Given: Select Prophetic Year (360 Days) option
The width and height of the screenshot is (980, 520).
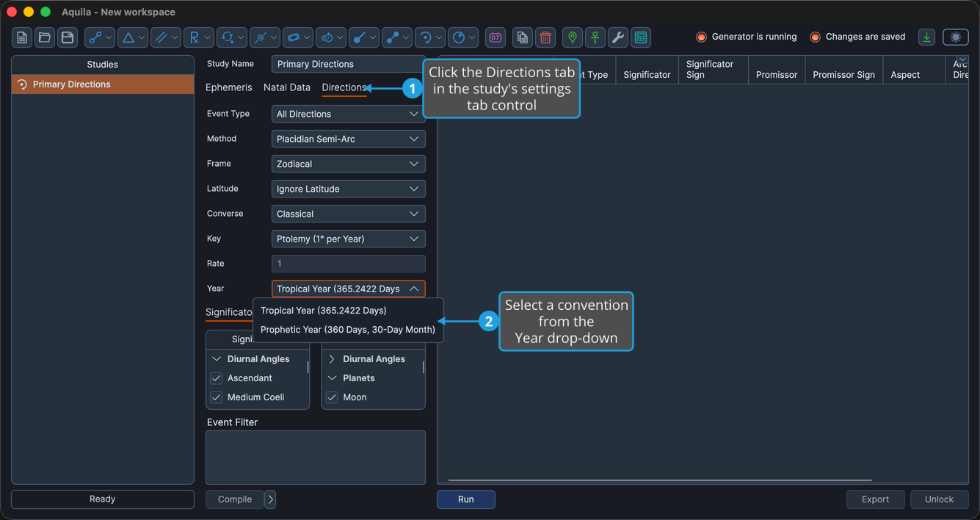Looking at the screenshot, I should coord(348,330).
